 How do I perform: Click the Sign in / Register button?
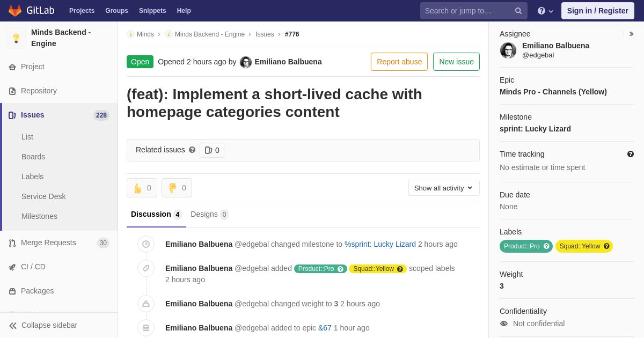598,11
